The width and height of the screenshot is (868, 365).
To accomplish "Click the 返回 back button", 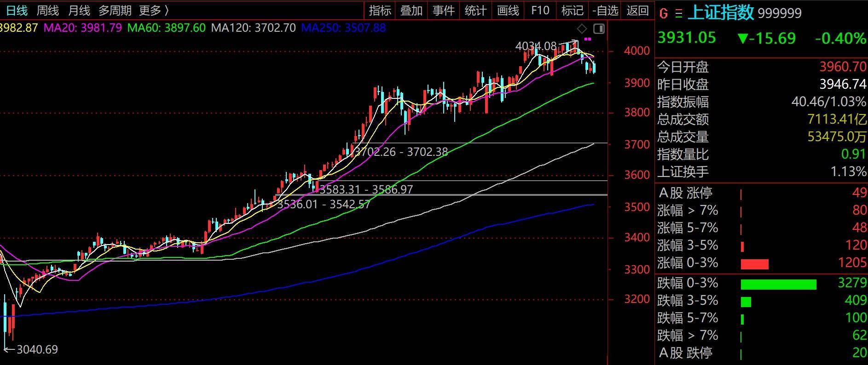I will coord(637,10).
